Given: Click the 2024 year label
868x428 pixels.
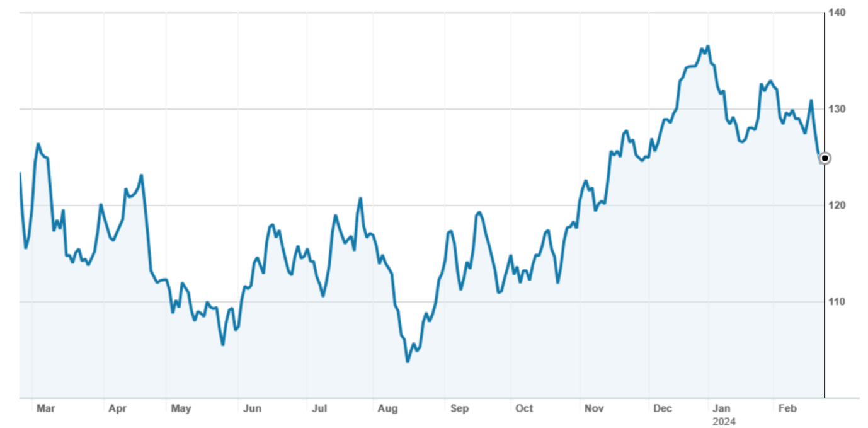Looking at the screenshot, I should point(724,421).
